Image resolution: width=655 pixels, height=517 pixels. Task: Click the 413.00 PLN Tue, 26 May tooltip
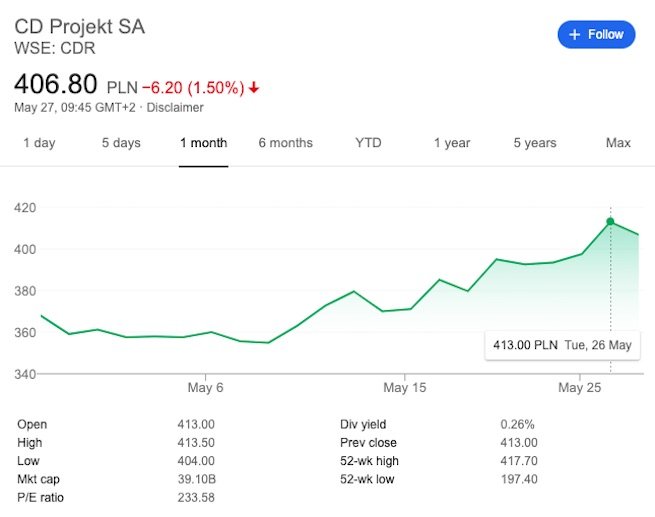(562, 345)
